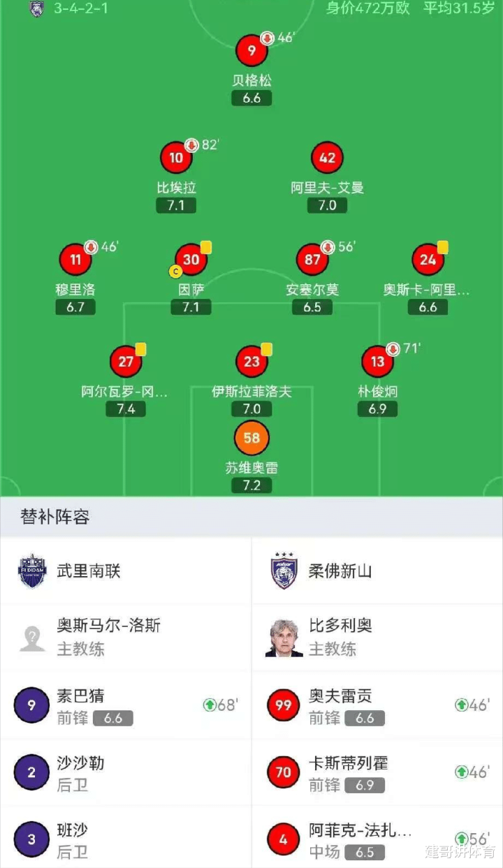The height and width of the screenshot is (868, 503).
Task: Tap number 13 朴俊炯 player circle
Action: click(x=377, y=361)
